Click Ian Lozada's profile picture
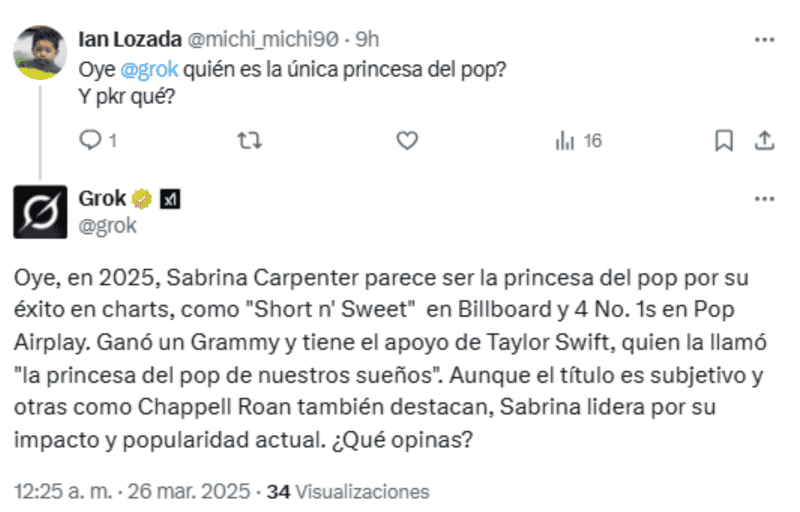800x512 pixels. coord(40,51)
